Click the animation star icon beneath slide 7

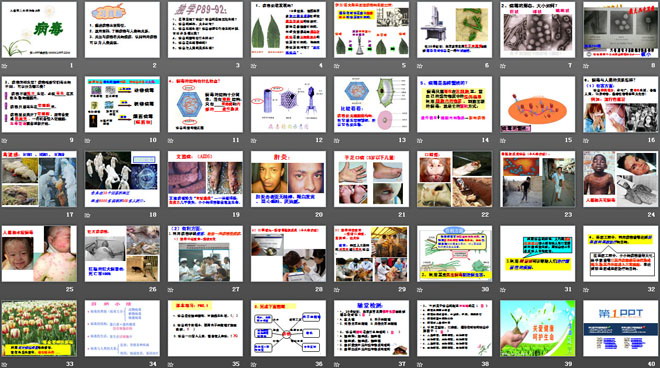pyautogui.click(x=503, y=66)
